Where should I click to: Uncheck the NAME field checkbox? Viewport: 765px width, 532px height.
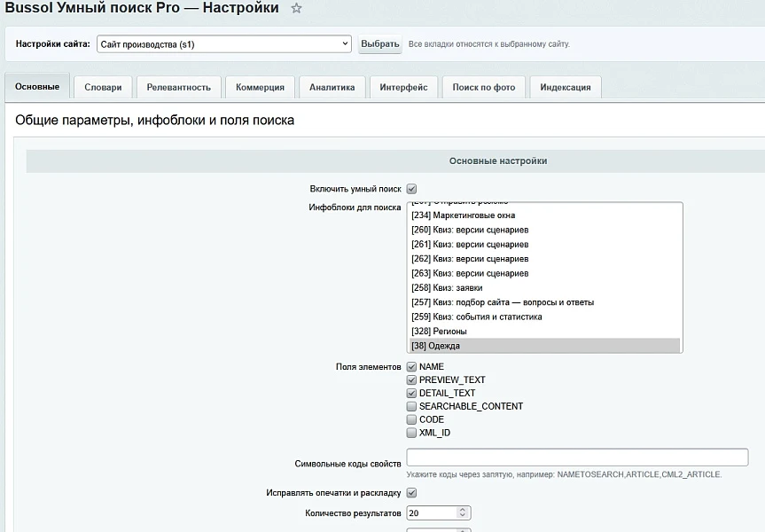tap(412, 366)
